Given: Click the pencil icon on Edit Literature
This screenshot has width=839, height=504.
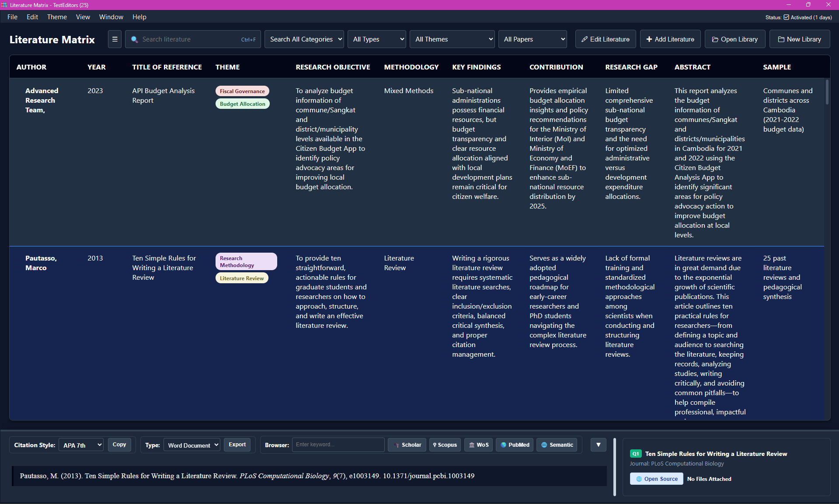Looking at the screenshot, I should 584,39.
